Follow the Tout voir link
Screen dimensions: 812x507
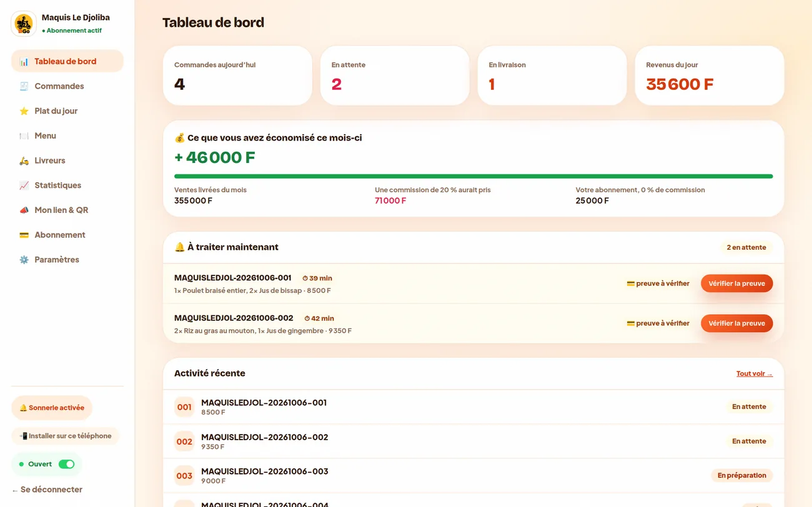[x=755, y=373]
